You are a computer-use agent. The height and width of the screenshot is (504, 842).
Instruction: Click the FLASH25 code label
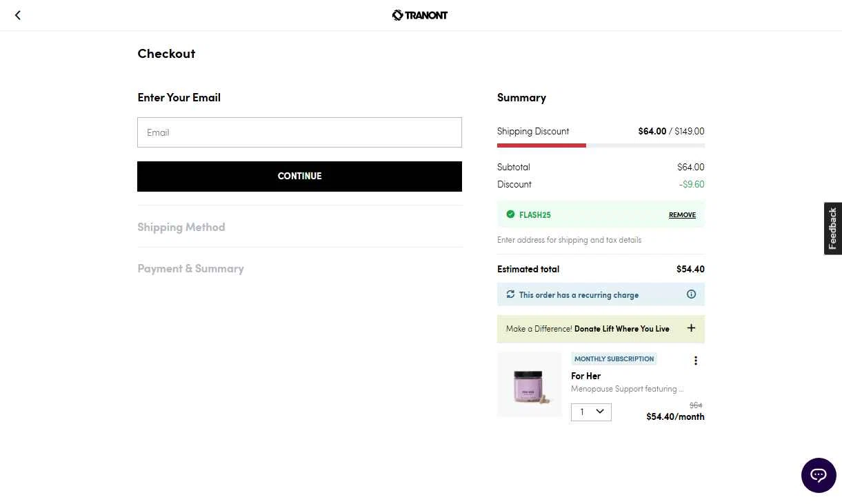coord(535,215)
